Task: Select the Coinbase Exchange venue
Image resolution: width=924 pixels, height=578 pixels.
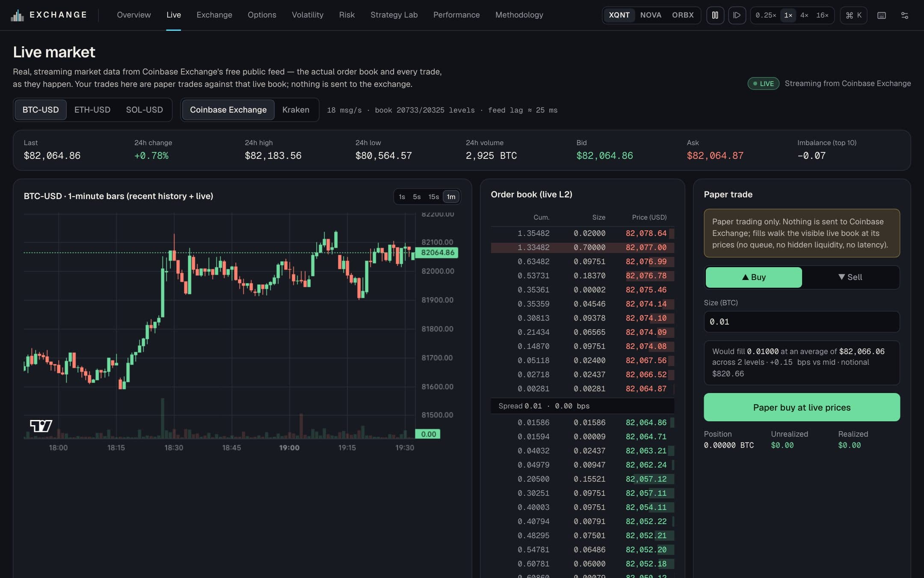Action: tap(228, 110)
